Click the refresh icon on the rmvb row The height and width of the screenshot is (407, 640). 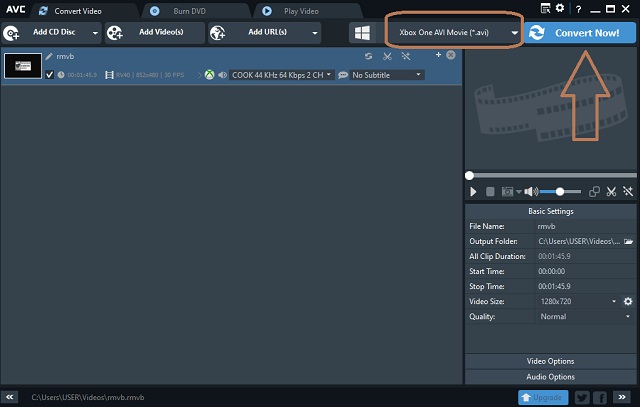[x=369, y=56]
